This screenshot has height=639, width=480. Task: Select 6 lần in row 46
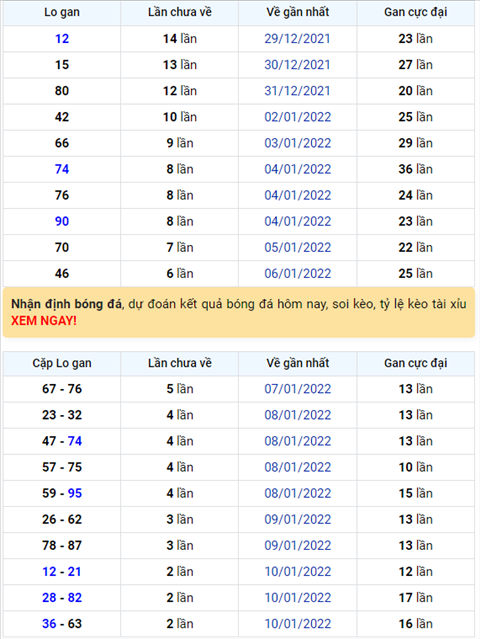point(180,273)
